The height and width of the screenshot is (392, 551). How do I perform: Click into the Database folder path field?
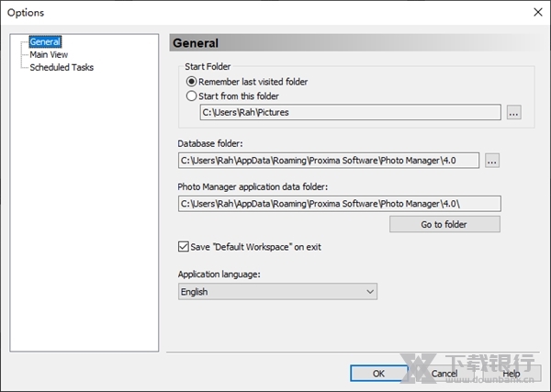coord(329,162)
